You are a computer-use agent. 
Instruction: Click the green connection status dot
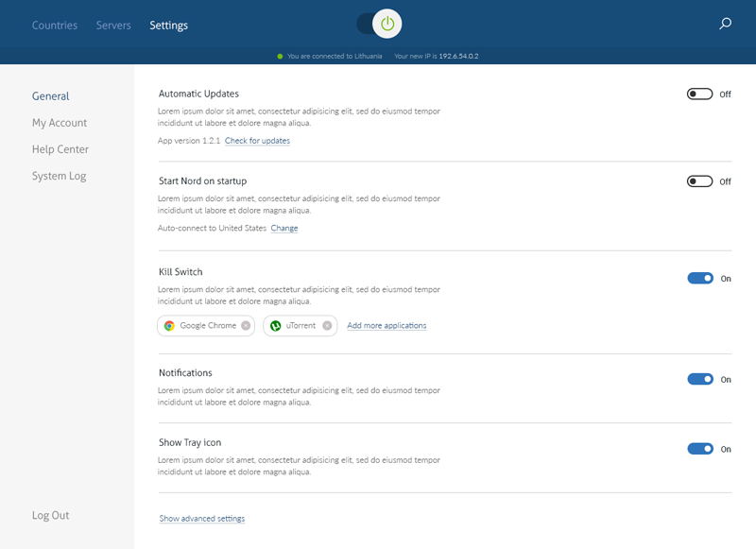[280, 57]
